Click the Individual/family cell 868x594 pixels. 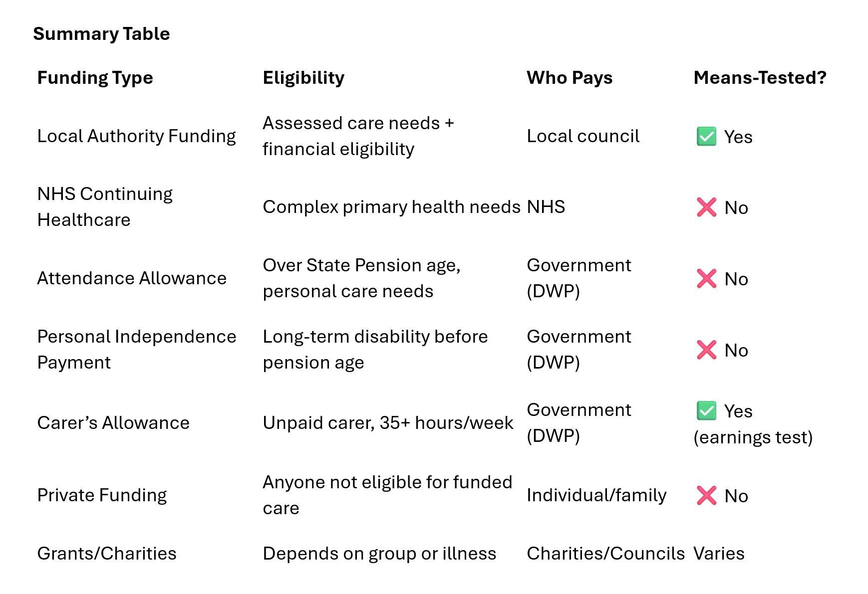596,495
